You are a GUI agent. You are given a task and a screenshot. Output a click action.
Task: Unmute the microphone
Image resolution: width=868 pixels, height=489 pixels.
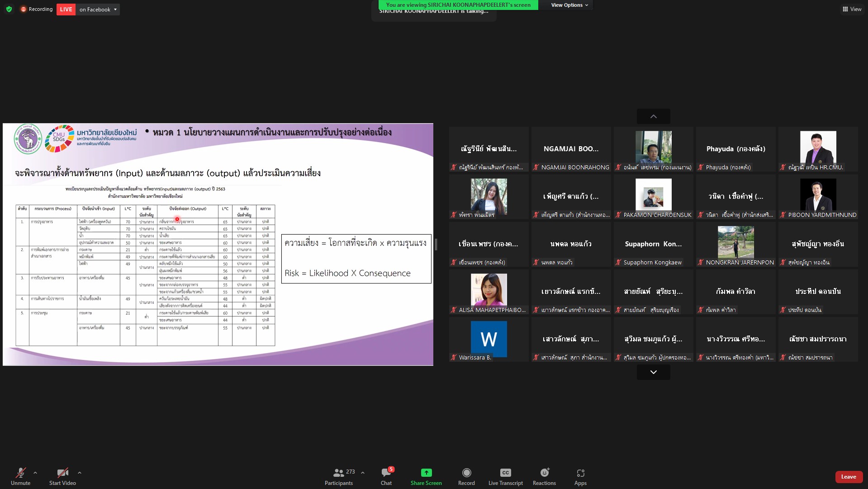pyautogui.click(x=21, y=477)
